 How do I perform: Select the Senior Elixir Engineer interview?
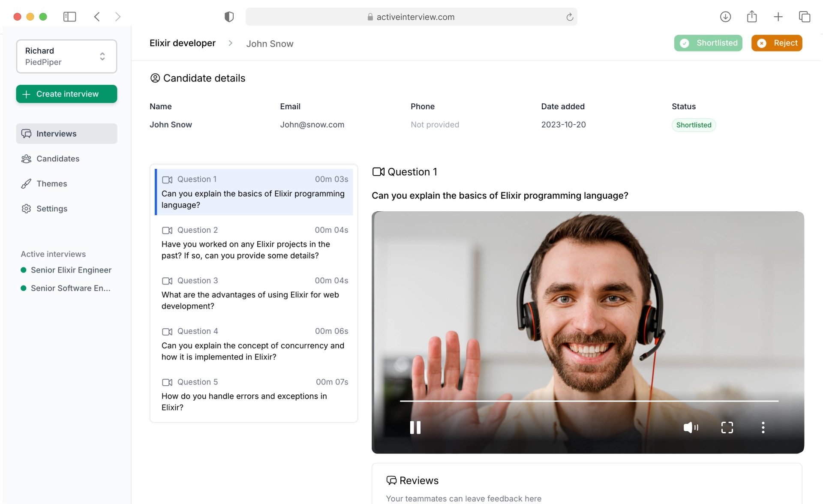point(71,270)
